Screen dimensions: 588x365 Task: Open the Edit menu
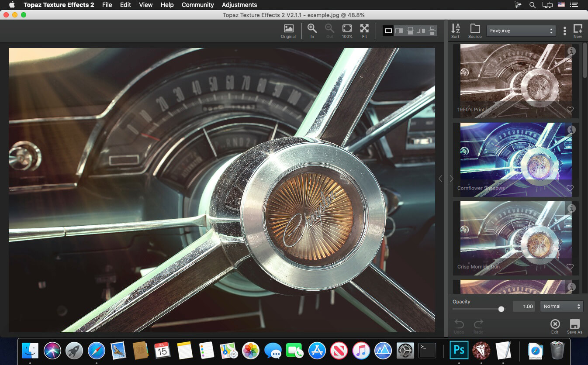pyautogui.click(x=125, y=5)
